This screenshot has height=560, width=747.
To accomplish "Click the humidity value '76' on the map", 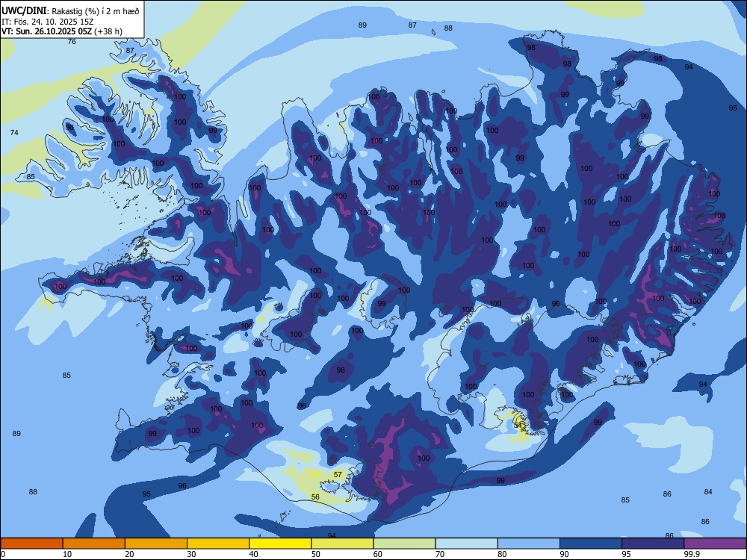I will coord(72,42).
